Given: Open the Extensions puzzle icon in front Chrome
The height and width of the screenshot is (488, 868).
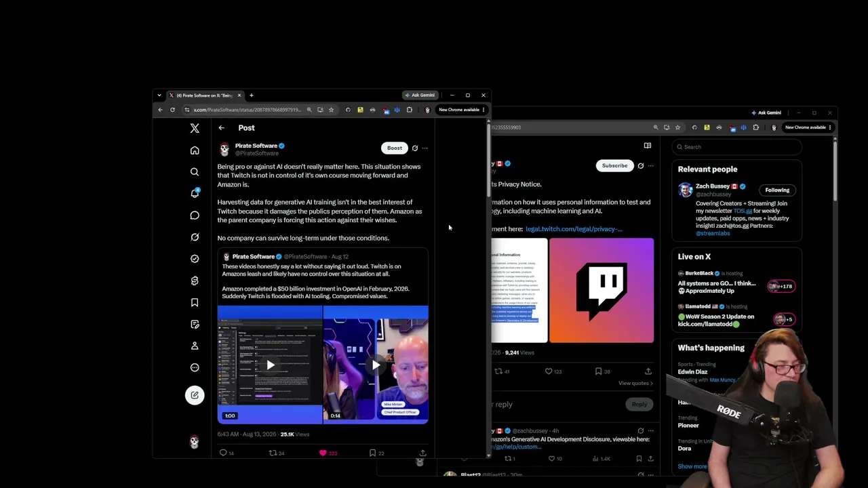Looking at the screenshot, I should (409, 110).
